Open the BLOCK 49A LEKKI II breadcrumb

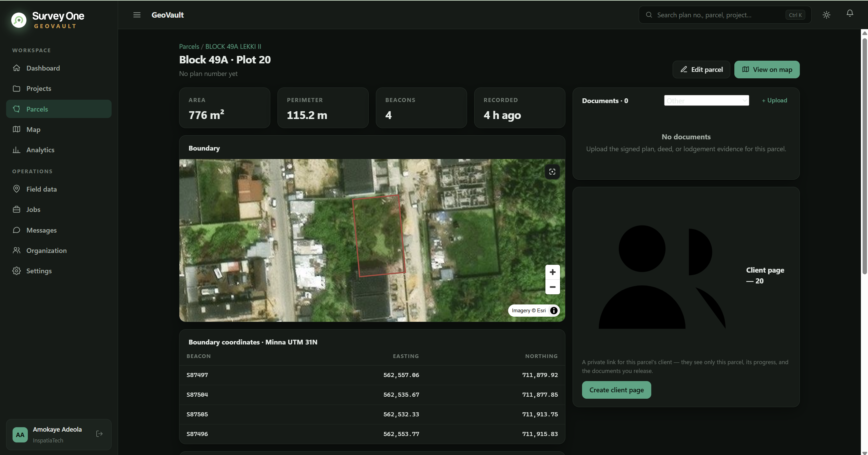point(233,46)
